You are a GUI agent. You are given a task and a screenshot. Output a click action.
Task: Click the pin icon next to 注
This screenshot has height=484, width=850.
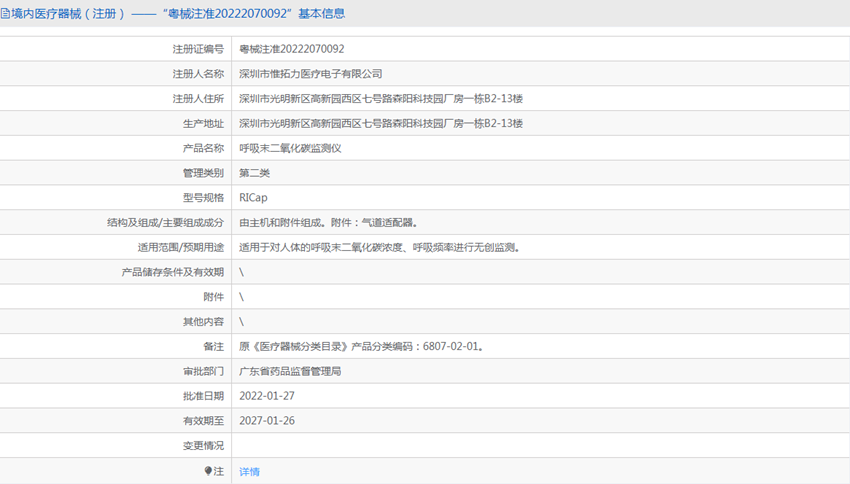pyautogui.click(x=208, y=471)
